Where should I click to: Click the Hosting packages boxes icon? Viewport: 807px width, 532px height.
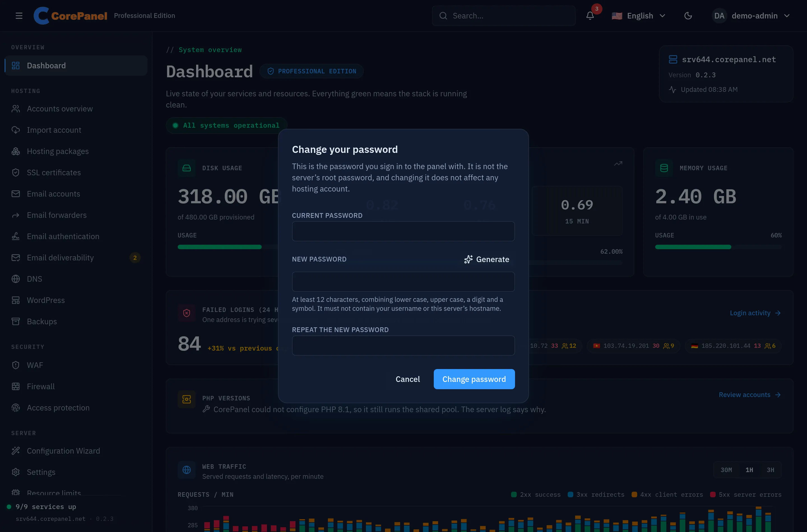[x=16, y=151]
